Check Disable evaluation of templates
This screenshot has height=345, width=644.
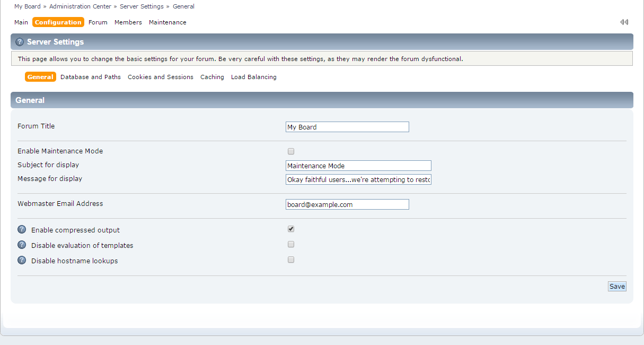click(290, 244)
